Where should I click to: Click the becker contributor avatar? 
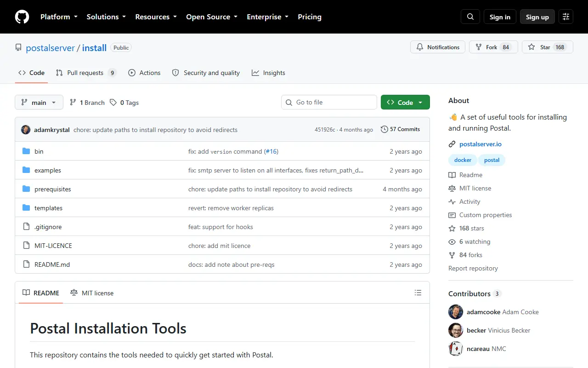(456, 330)
